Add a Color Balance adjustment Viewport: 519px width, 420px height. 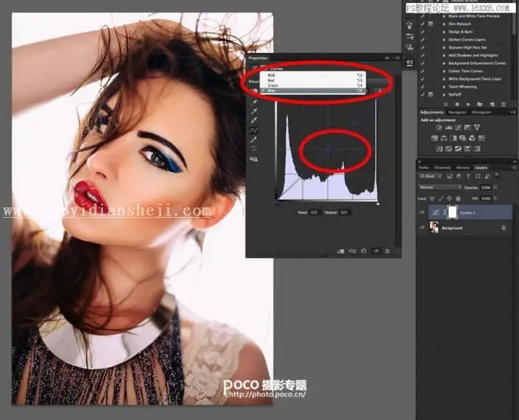[444, 138]
